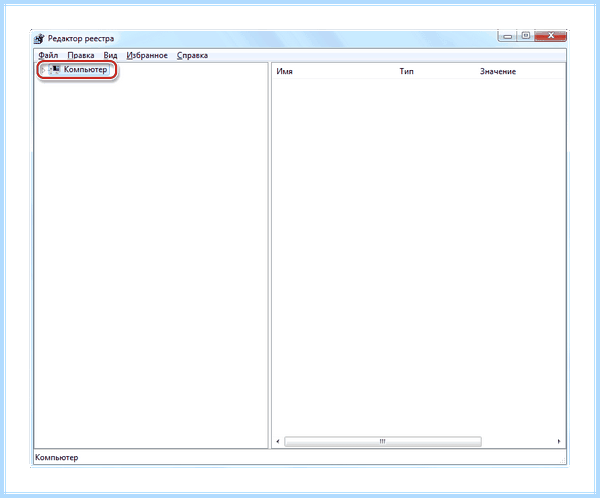Open the Файл menu
This screenshot has height=498, width=600.
[48, 56]
